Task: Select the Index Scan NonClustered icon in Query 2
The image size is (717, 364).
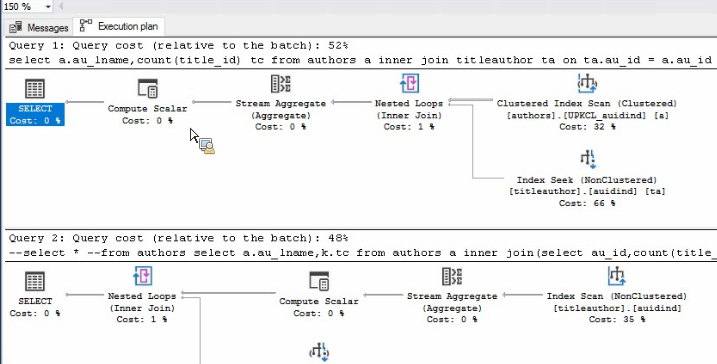Action: click(616, 276)
